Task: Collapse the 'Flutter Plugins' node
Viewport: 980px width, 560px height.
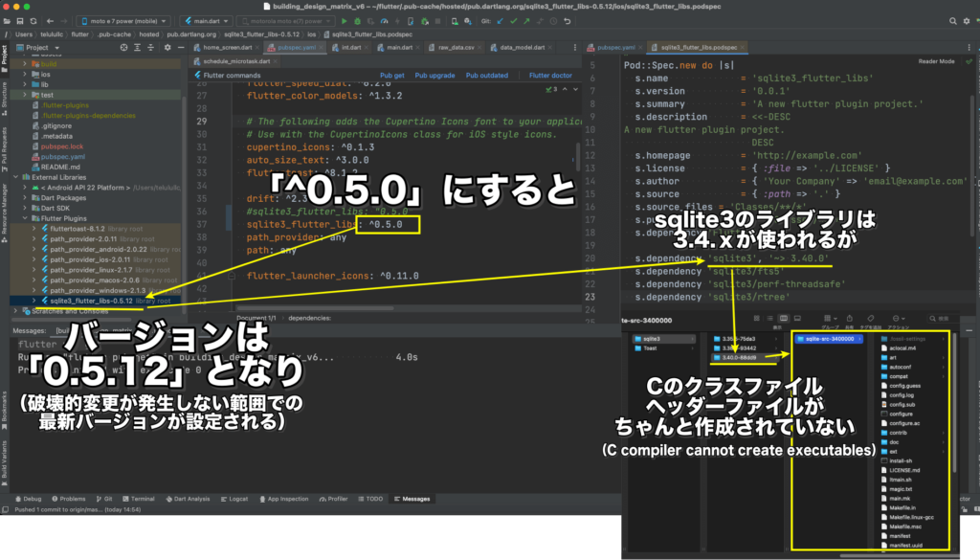Action: pyautogui.click(x=25, y=219)
